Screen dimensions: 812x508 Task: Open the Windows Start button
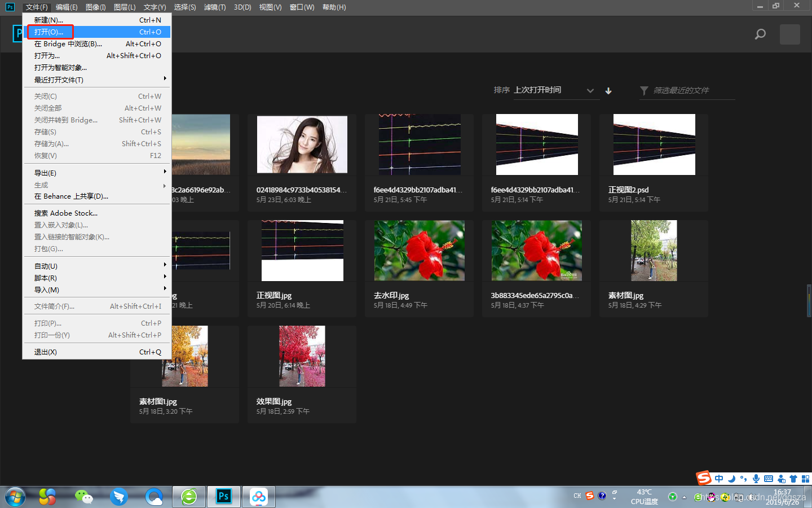15,497
